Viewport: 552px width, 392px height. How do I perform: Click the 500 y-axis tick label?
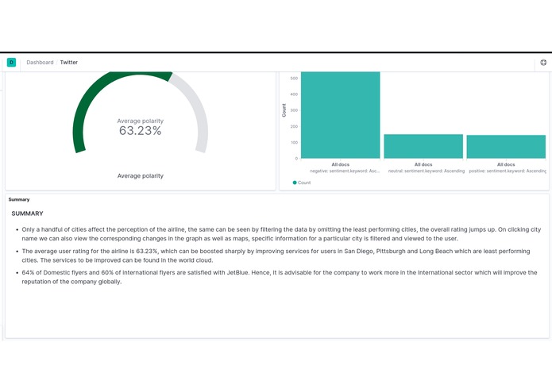pos(294,79)
